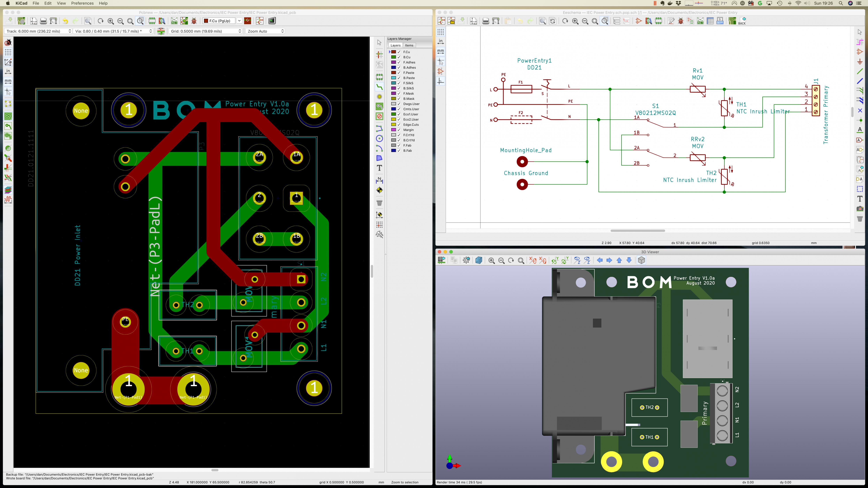
Task: Click the ladybug DRC icon in Pcbnew
Action: coord(194,21)
